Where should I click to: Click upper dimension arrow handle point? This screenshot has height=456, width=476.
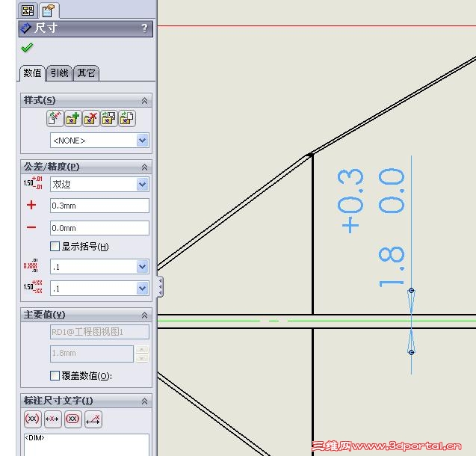(411, 291)
